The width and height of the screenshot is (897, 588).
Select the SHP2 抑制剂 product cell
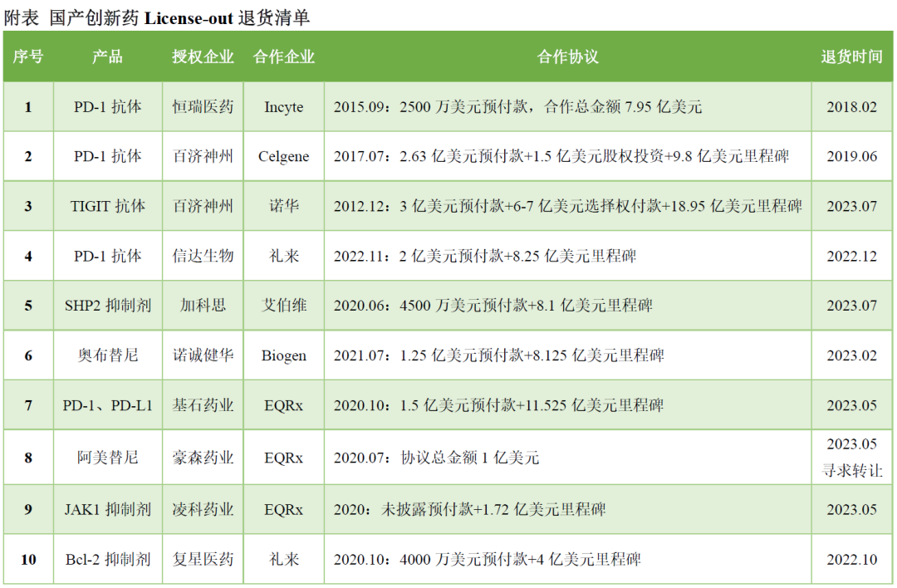pos(107,306)
